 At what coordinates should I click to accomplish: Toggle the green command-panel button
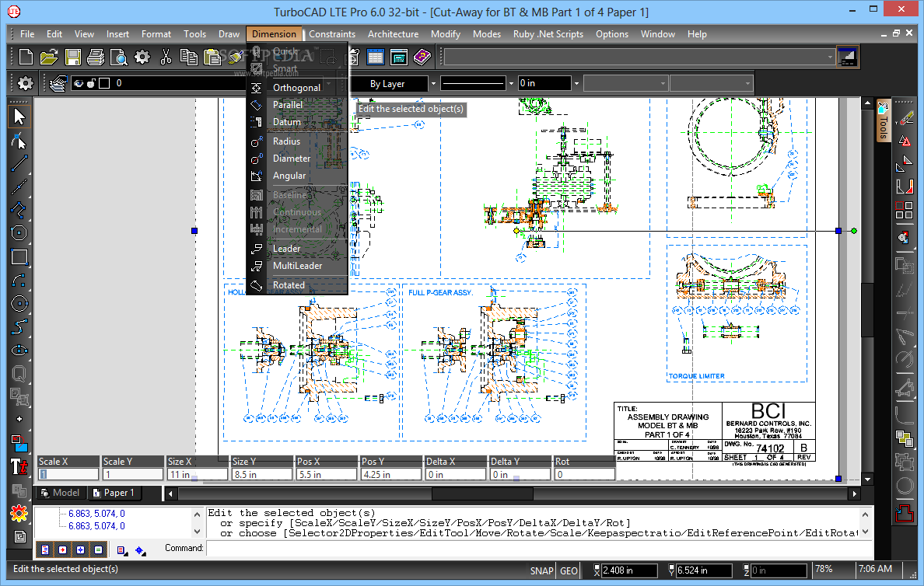98,550
